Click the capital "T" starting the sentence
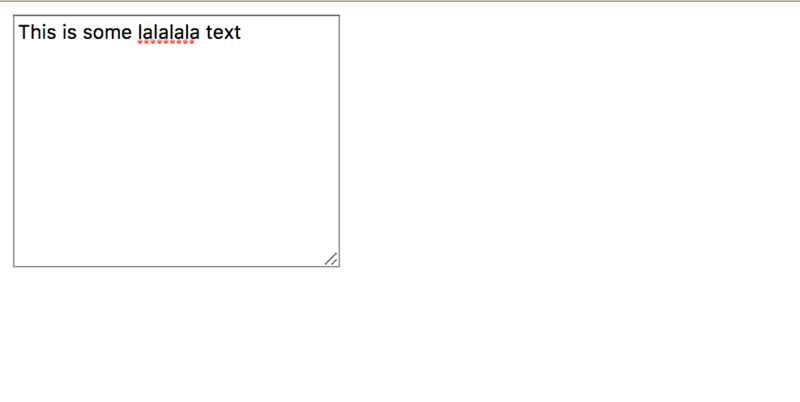The image size is (800, 402). 24,32
